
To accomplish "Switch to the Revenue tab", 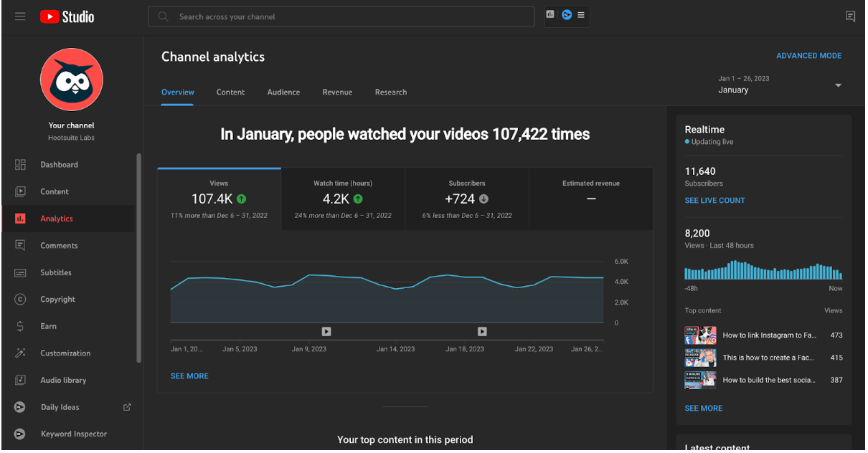I will 337,92.
